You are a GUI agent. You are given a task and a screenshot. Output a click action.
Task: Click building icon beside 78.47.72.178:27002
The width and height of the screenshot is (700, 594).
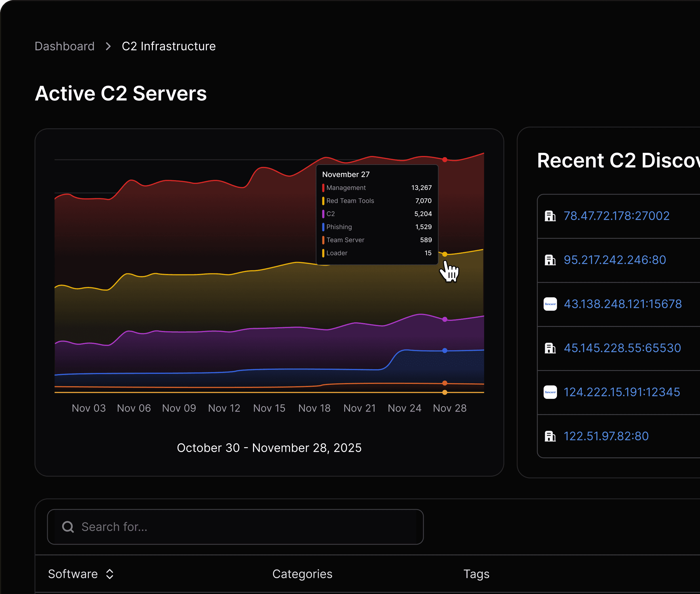(x=550, y=216)
